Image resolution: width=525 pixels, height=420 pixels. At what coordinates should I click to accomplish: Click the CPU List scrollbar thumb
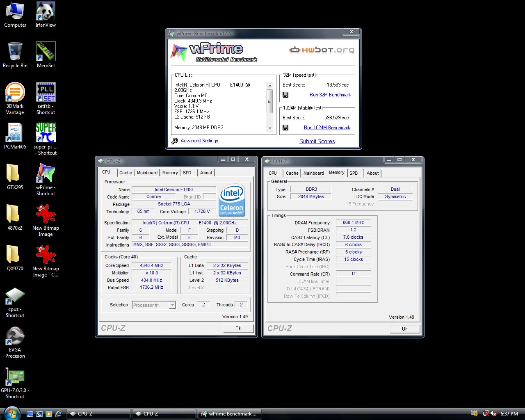[269, 101]
